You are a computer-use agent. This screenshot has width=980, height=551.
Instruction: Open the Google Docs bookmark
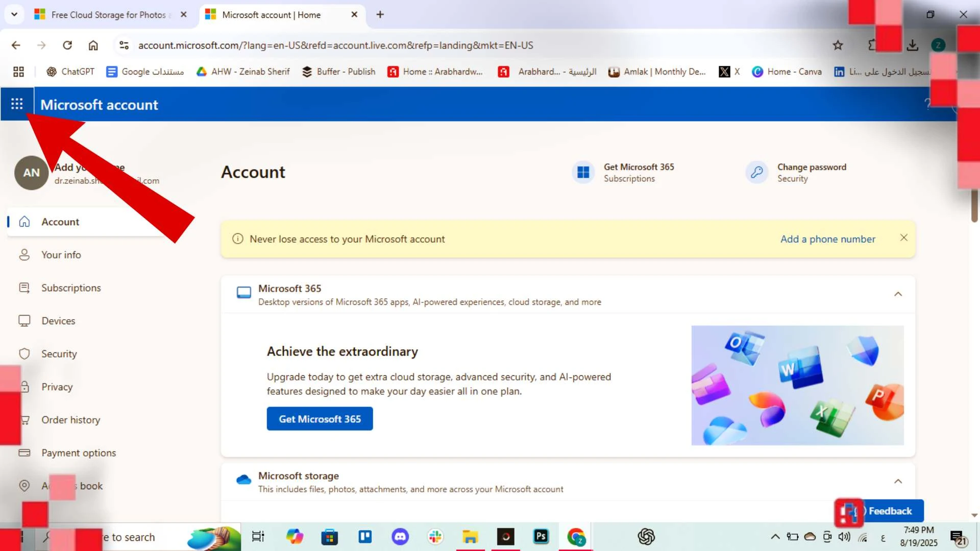point(145,71)
